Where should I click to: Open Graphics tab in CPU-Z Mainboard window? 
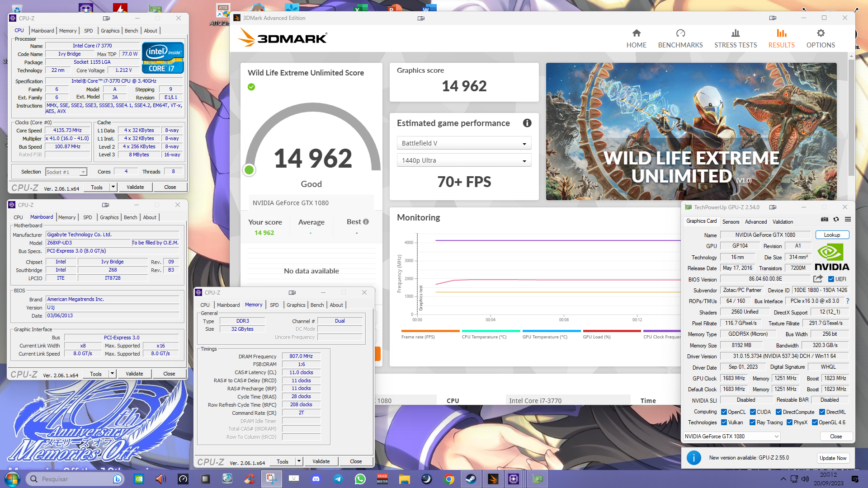click(109, 217)
